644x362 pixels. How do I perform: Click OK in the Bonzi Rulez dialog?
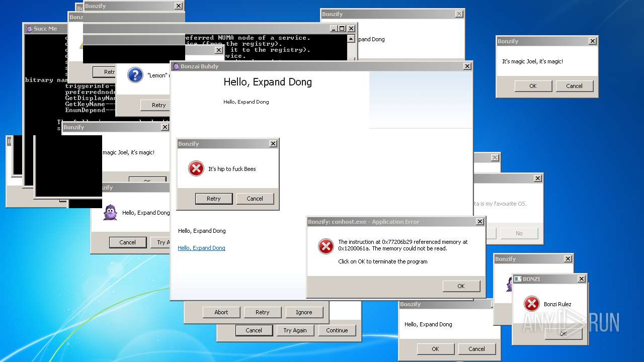(563, 333)
